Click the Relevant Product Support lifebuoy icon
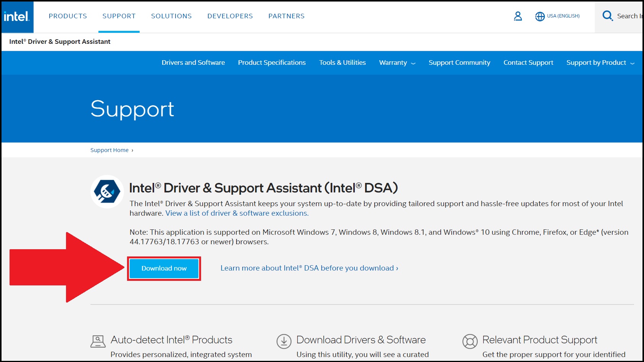 pos(470,341)
